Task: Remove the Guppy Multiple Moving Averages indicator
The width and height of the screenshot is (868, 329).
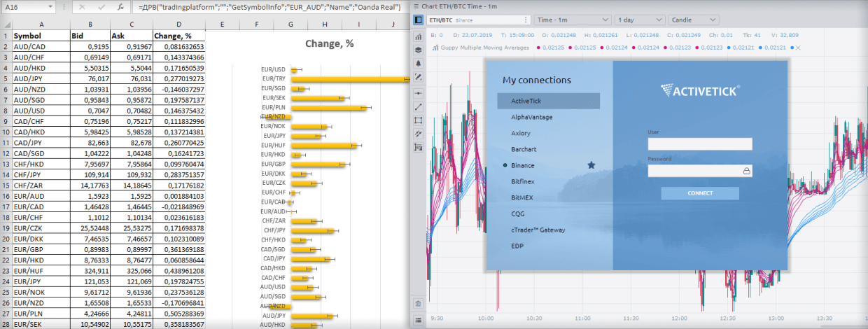Action: coord(798,48)
